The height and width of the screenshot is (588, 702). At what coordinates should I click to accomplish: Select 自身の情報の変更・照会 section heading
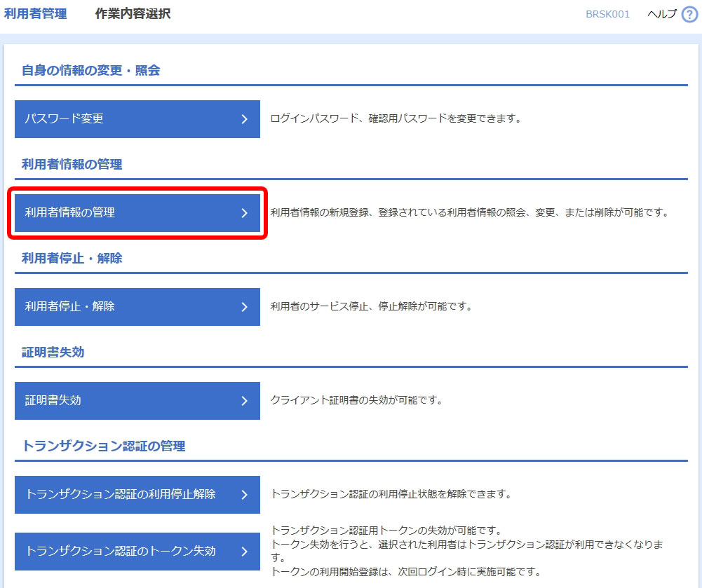tap(91, 70)
